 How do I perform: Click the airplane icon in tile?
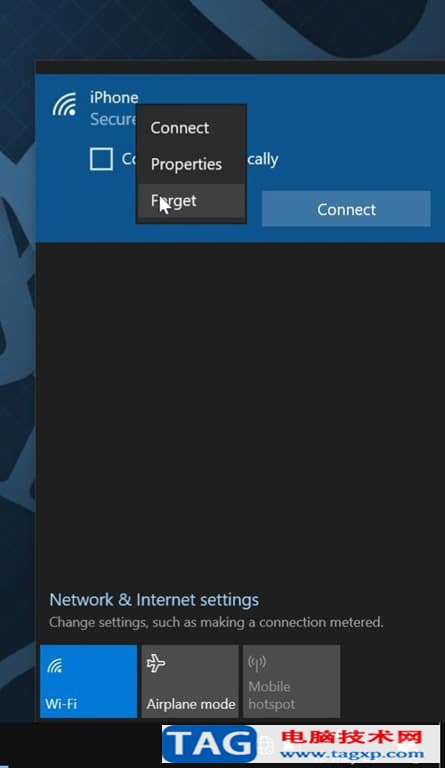click(x=156, y=664)
